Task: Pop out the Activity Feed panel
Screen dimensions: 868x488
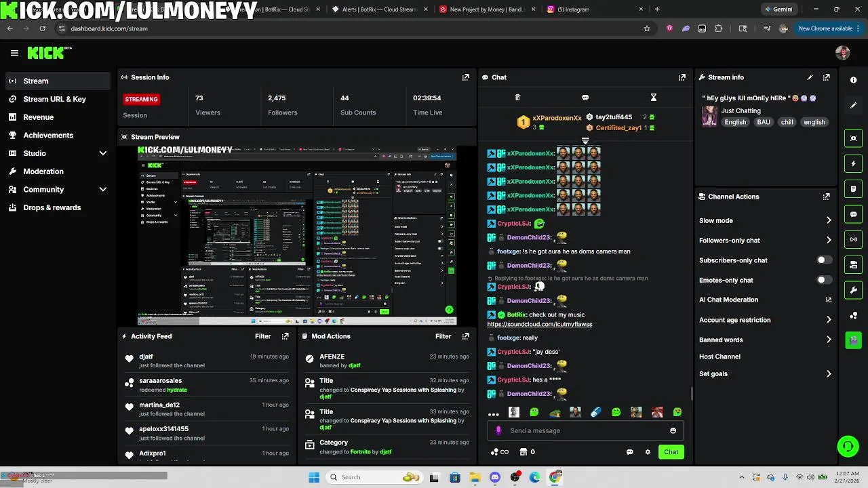Action: point(285,336)
